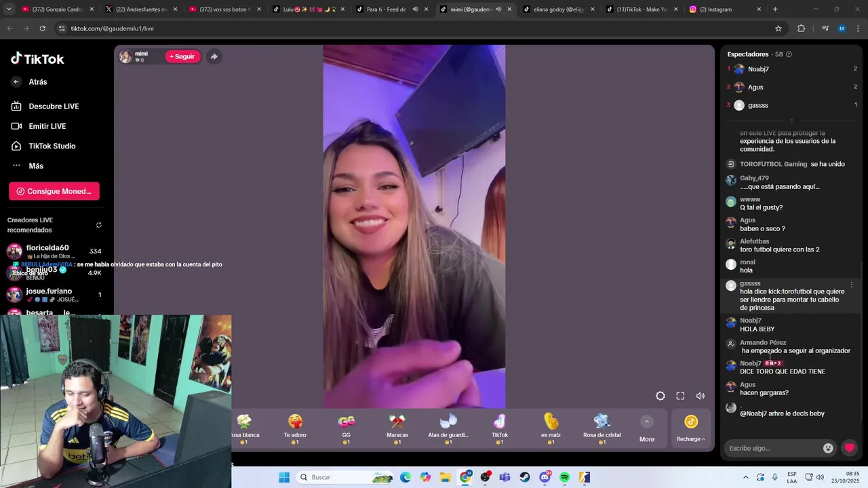Expand the viewers ranking list chevron
Image resolution: width=868 pixels, height=488 pixels.
[x=791, y=121]
